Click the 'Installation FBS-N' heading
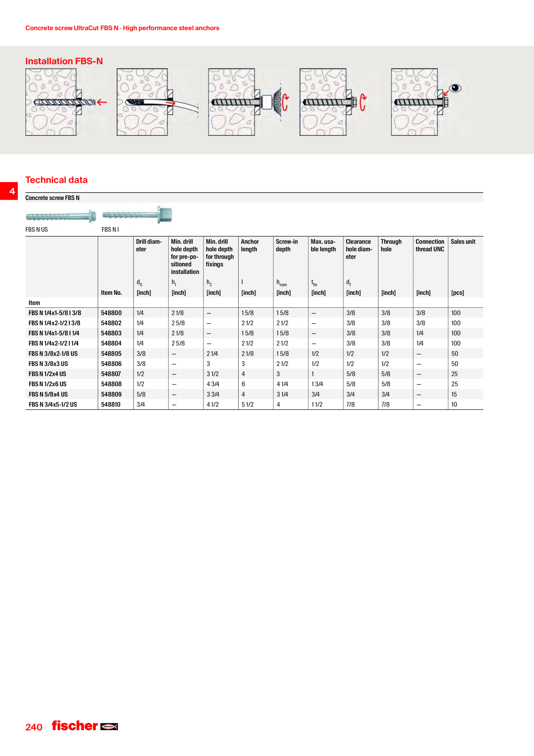 pos(64,61)
